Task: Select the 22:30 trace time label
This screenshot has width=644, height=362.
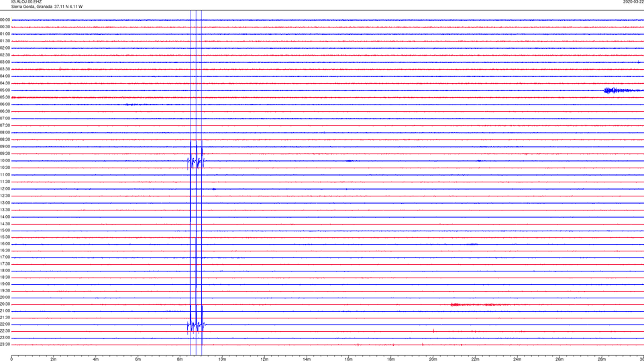Action: [x=5, y=330]
